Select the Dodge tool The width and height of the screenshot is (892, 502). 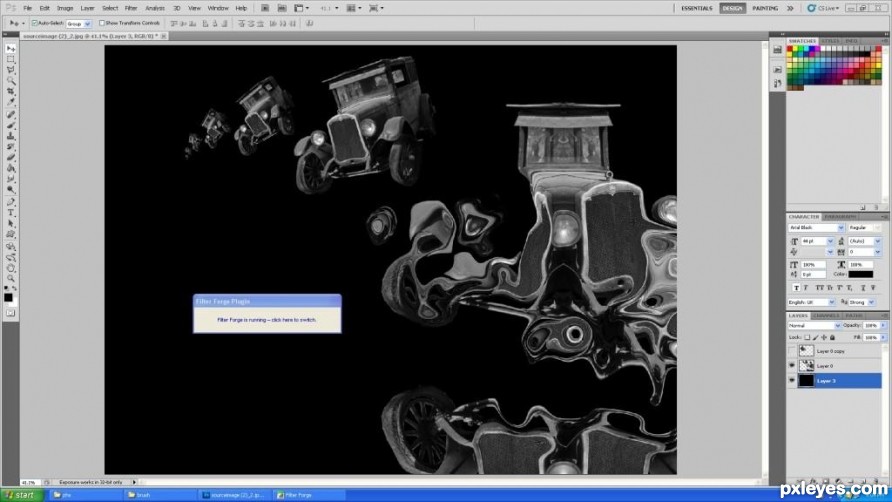(x=11, y=190)
